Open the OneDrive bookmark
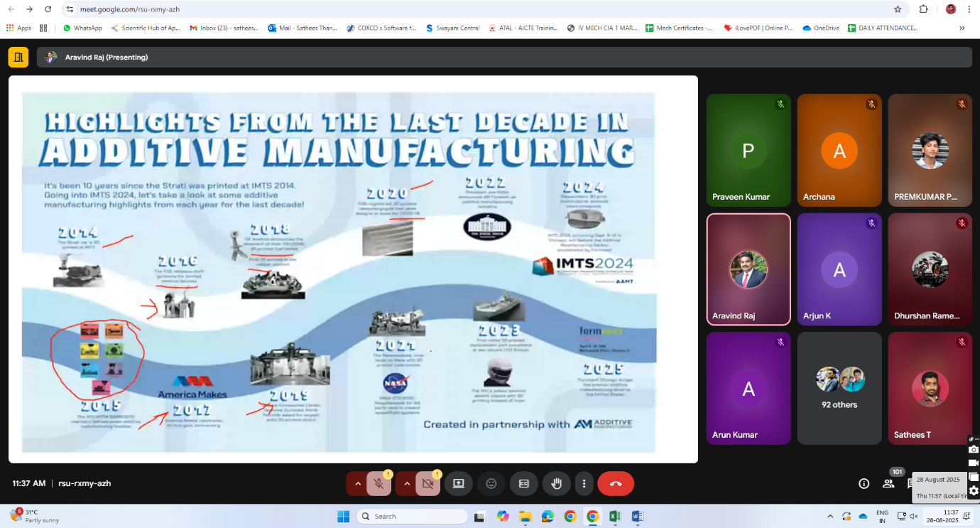 822,28
